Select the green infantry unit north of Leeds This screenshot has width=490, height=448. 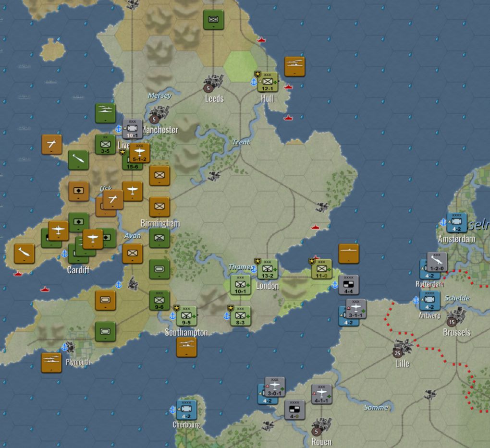pyautogui.click(x=213, y=20)
